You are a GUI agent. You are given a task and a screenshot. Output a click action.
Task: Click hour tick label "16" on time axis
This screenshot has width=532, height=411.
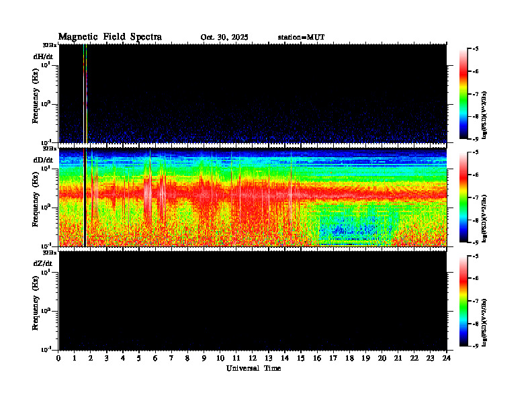(317, 359)
